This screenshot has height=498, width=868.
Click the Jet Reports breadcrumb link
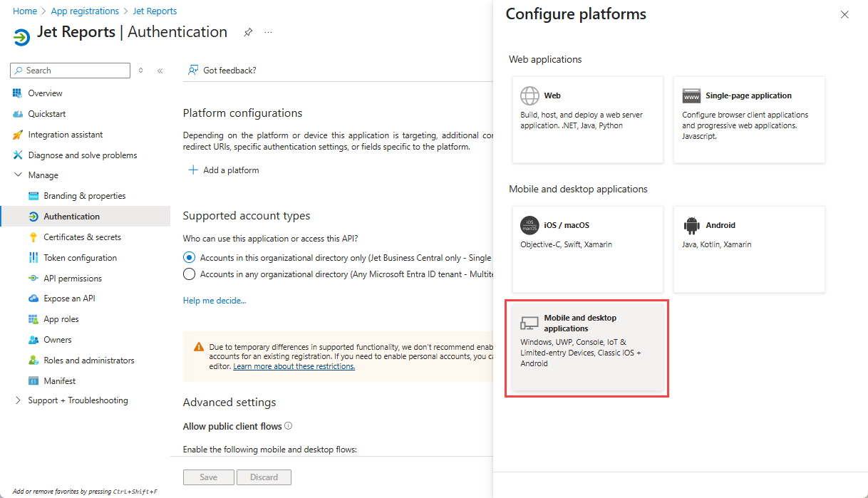pos(155,11)
